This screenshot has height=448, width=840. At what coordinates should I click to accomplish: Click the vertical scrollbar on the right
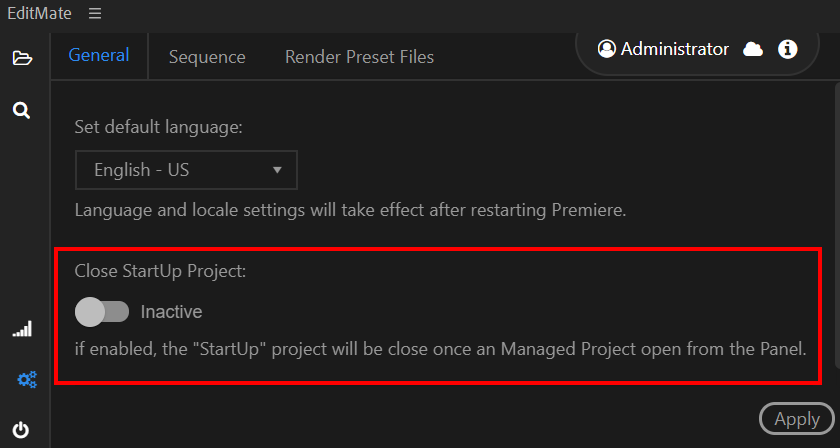click(837, 225)
